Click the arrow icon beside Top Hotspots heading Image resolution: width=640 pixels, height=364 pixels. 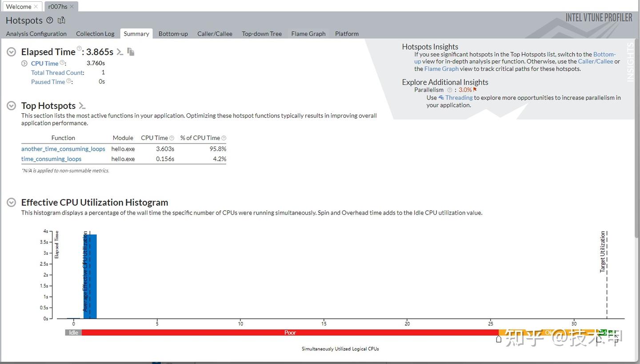click(x=81, y=106)
